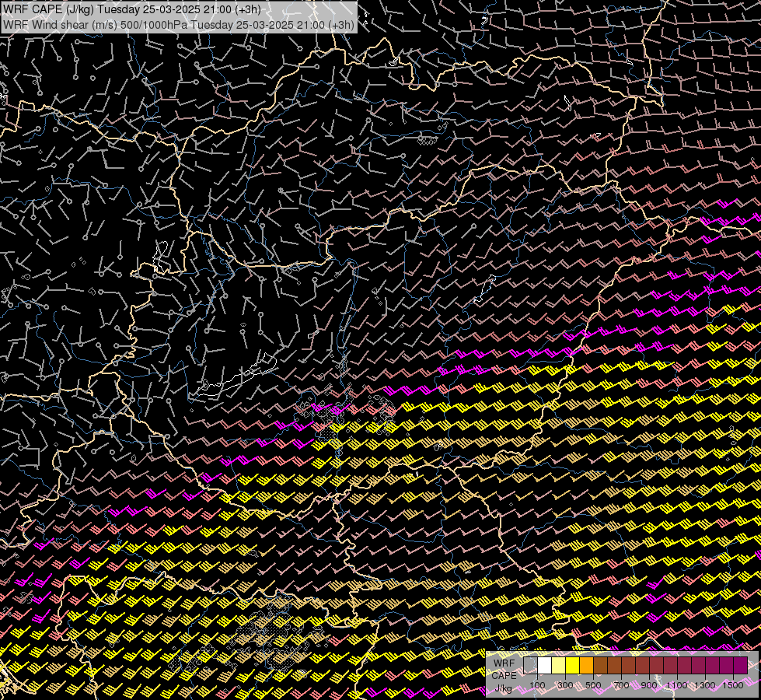761x700 pixels.
Task: Click the transparent gray first legend swatch
Action: click(530, 665)
